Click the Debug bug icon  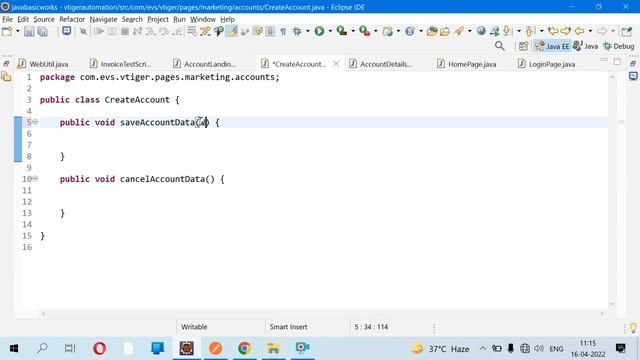click(x=297, y=31)
